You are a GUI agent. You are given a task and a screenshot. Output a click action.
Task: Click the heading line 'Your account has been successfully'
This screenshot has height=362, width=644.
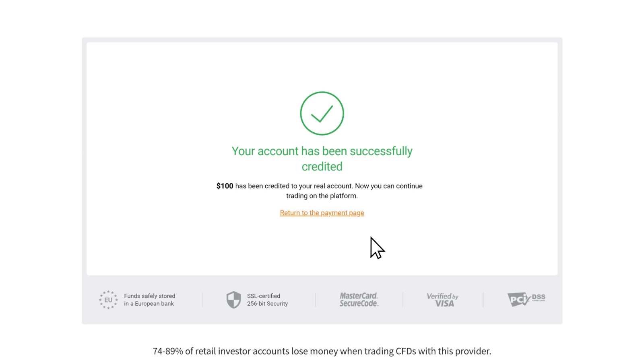(x=322, y=151)
